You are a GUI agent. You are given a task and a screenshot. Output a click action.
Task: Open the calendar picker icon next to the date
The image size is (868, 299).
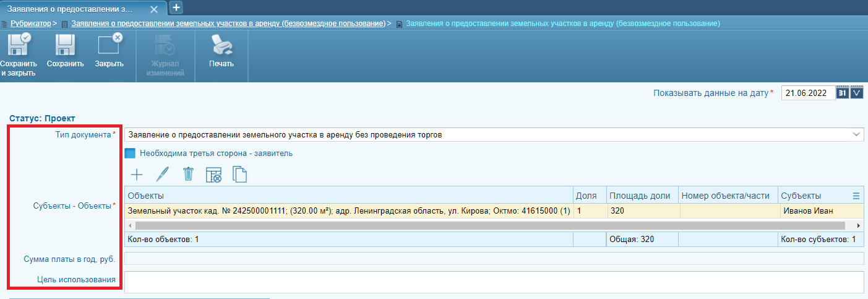click(843, 93)
